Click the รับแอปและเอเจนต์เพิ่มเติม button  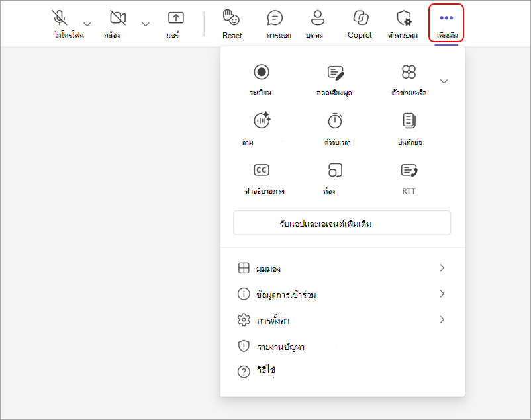click(342, 223)
